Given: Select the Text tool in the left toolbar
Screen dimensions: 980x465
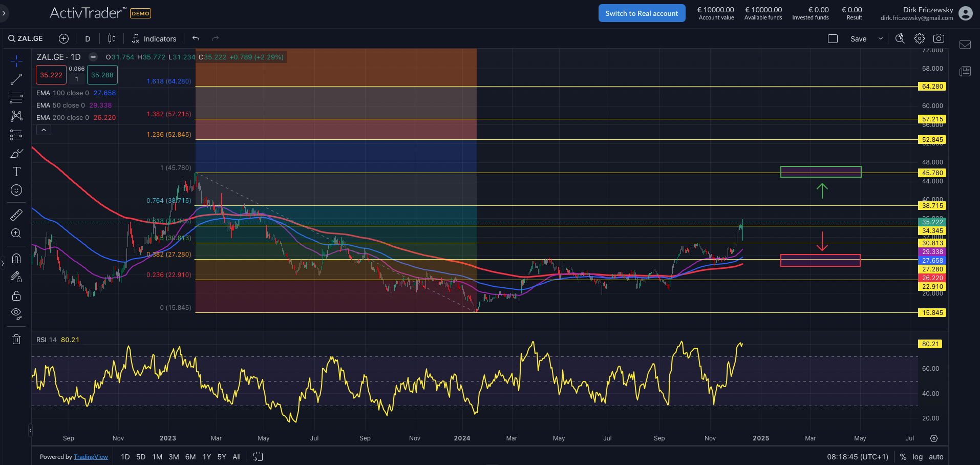Looking at the screenshot, I should [16, 172].
